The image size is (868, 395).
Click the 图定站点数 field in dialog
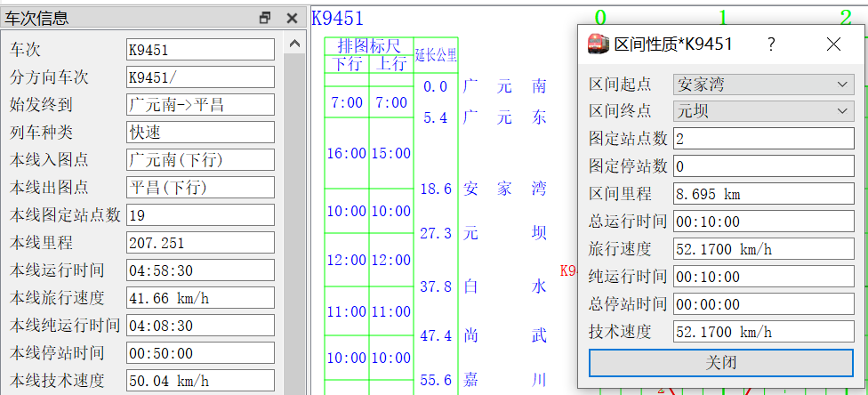pyautogui.click(x=764, y=139)
